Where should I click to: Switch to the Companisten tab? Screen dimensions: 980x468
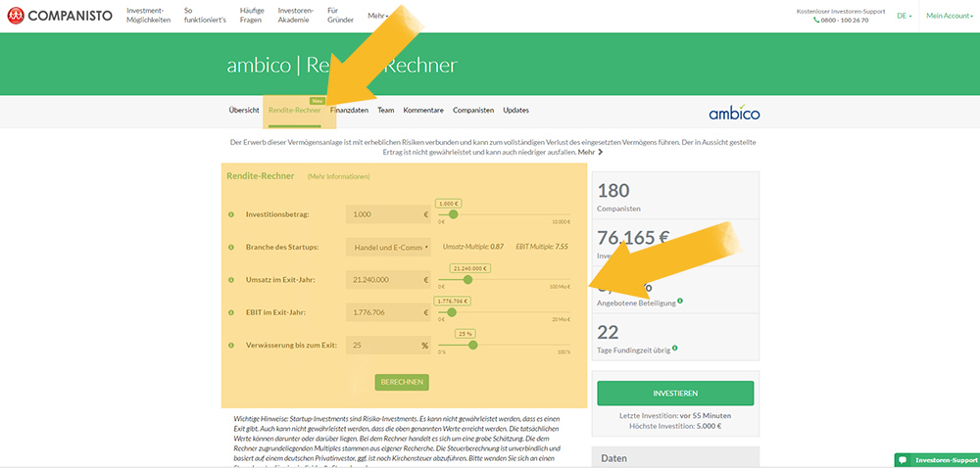click(473, 111)
